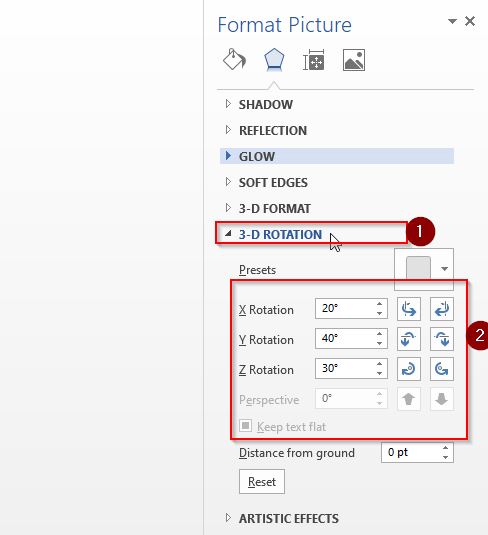The image size is (488, 535).
Task: Expand the Reflection section
Action: (228, 130)
